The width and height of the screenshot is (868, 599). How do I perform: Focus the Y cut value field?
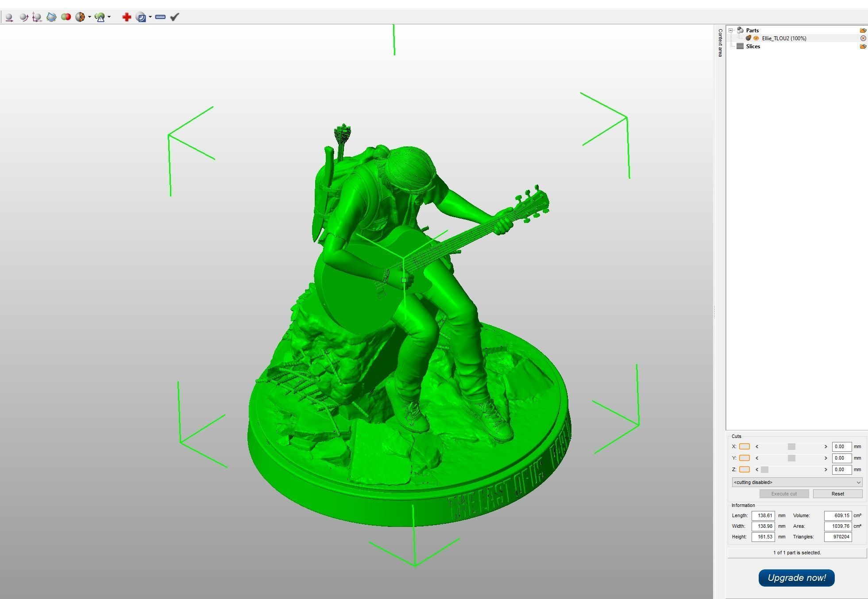(x=841, y=458)
